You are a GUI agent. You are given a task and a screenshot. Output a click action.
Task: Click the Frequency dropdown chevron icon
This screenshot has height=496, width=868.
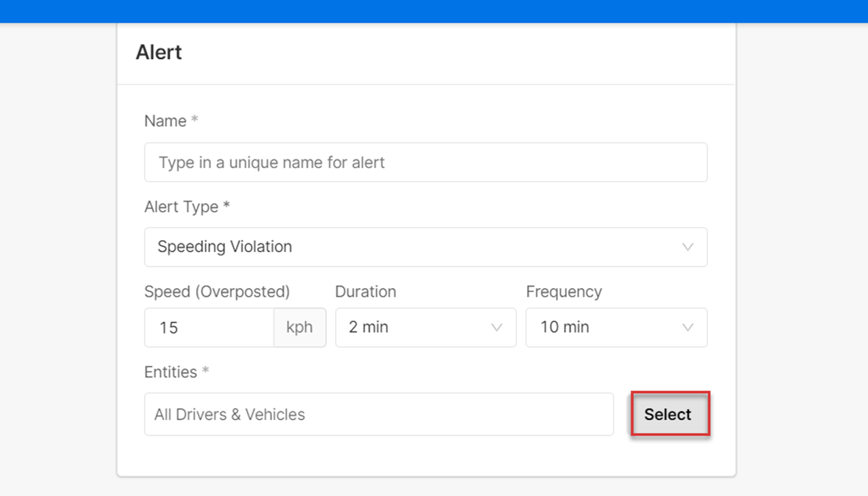[688, 328]
